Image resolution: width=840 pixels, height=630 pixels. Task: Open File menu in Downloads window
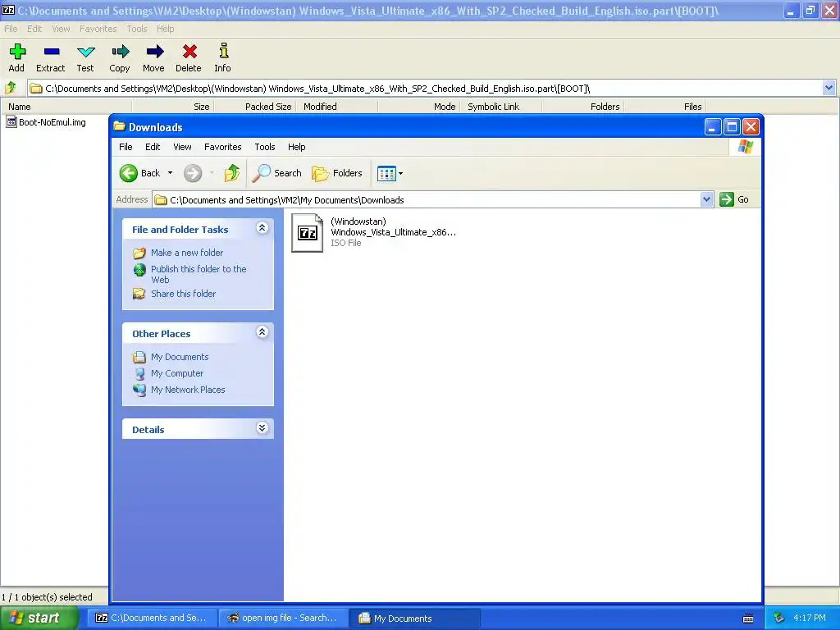pyautogui.click(x=126, y=147)
